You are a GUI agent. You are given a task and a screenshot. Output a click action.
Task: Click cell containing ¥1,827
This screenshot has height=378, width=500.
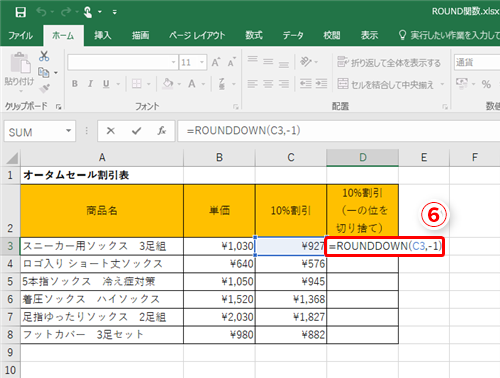pos(291,317)
